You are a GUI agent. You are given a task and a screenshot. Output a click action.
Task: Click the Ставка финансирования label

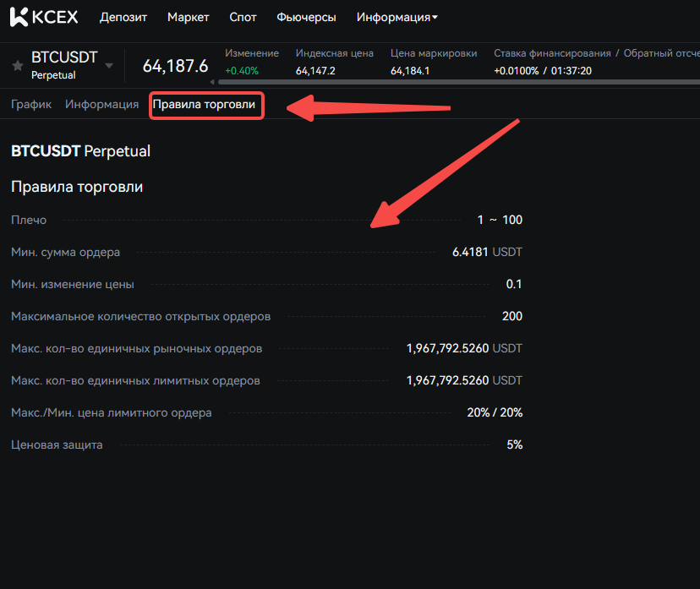pyautogui.click(x=551, y=53)
